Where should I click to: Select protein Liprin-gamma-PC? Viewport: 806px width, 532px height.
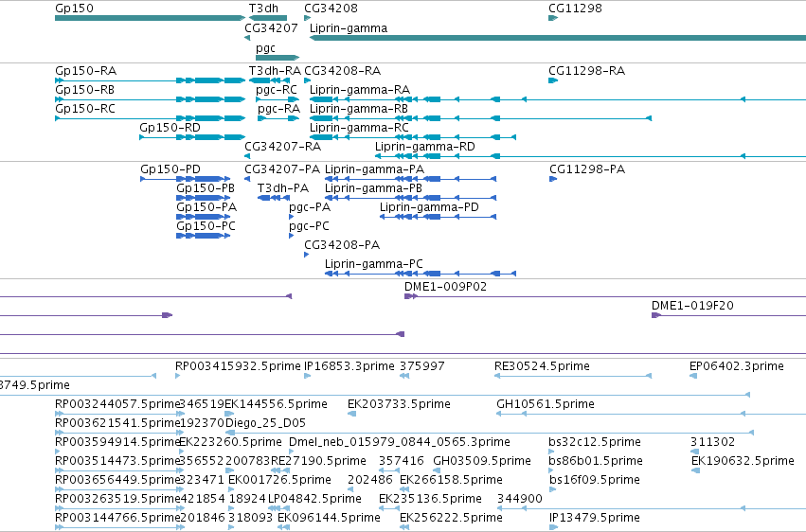click(421, 274)
